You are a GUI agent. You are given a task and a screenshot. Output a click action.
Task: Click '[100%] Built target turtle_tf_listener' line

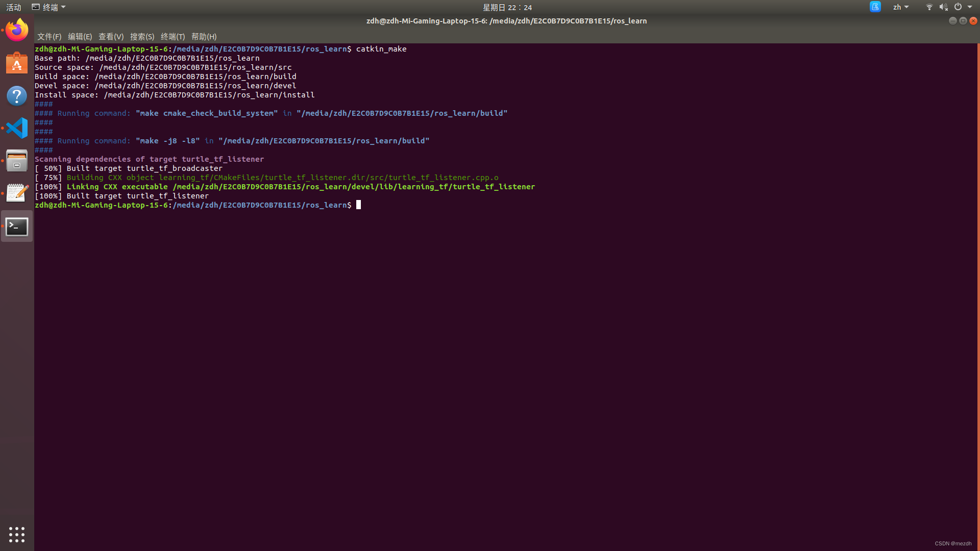pos(122,196)
